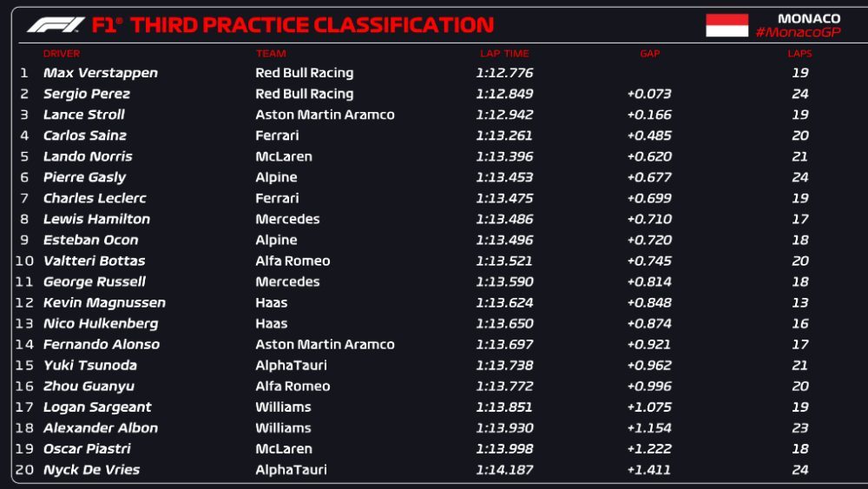This screenshot has width=868, height=489.
Task: Click Carlos Sainz's lap time 1:13.261
Action: click(504, 135)
